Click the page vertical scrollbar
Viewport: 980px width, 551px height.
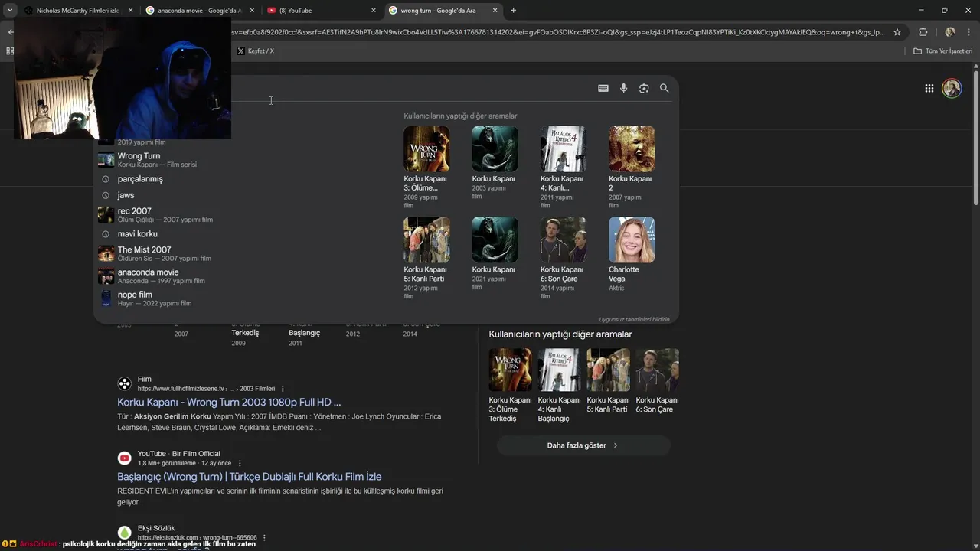coord(975,138)
